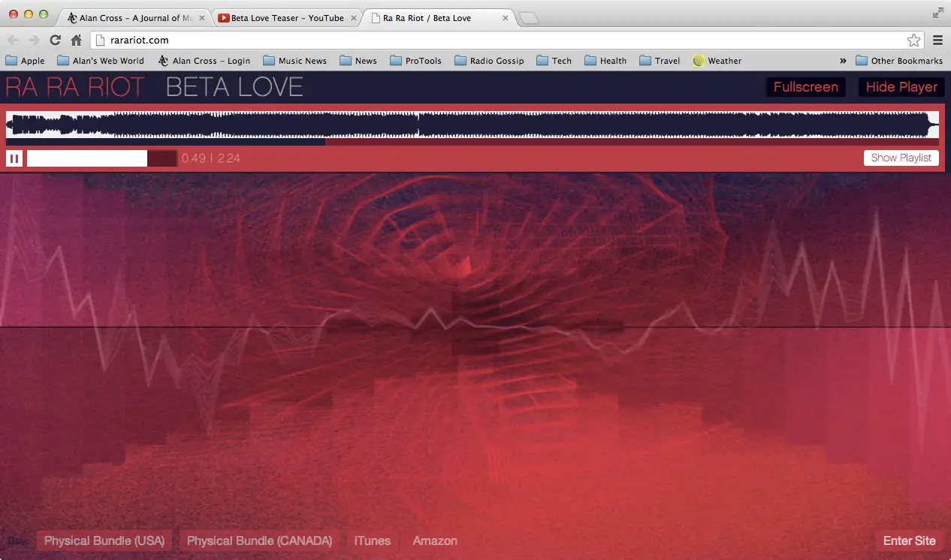Buy the album on Amazon
Viewport: 951px width, 560px height.
435,540
